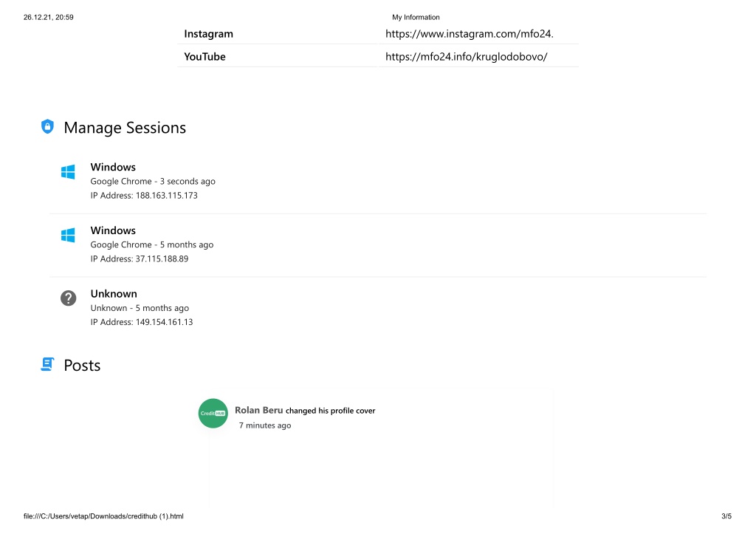Select the second Windows session title
The width and height of the screenshot is (756, 534).
pyautogui.click(x=113, y=230)
